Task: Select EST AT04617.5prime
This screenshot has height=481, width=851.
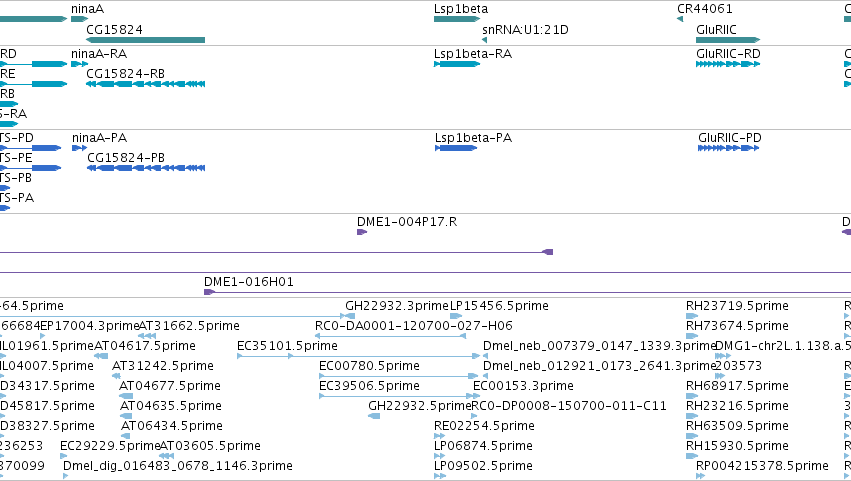Action: [x=145, y=346]
